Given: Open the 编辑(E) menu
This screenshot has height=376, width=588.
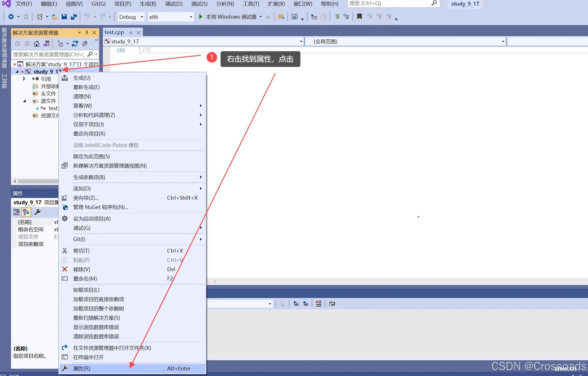Looking at the screenshot, I should pos(49,4).
